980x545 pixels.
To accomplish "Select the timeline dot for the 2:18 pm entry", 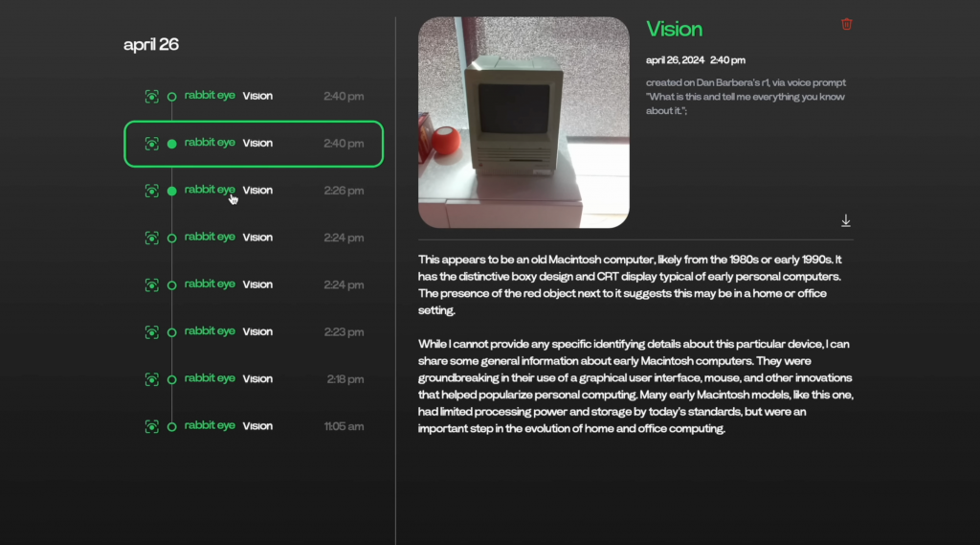I will 172,379.
